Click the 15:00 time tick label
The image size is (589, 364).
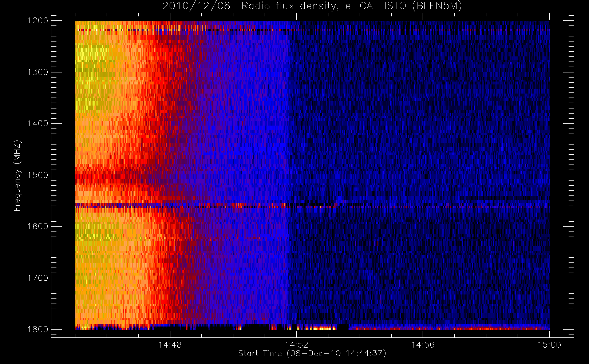[549, 345]
